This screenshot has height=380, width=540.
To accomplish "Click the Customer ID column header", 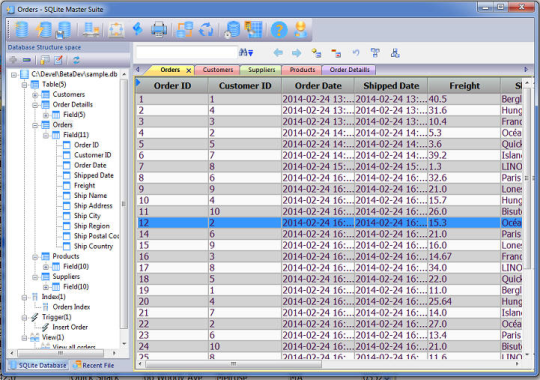I will [x=245, y=85].
